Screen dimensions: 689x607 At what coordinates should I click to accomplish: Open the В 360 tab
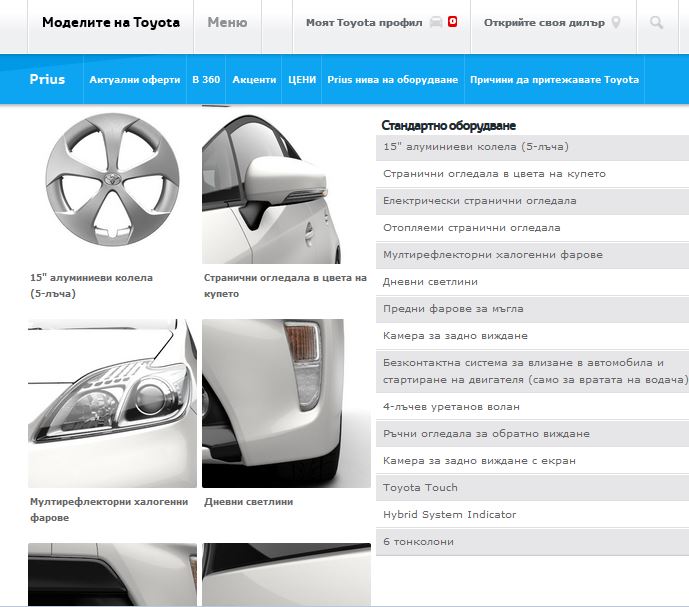pyautogui.click(x=206, y=79)
